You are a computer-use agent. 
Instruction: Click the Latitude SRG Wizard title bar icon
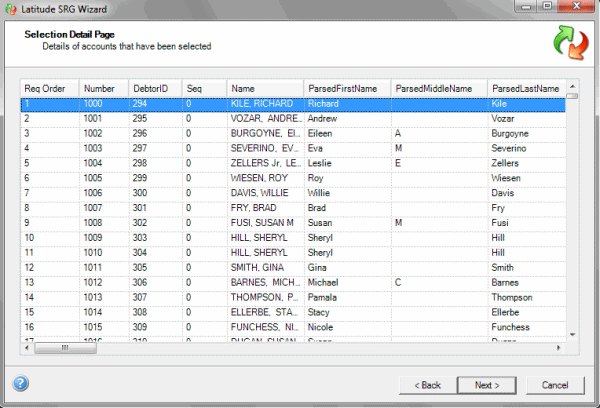[11, 9]
